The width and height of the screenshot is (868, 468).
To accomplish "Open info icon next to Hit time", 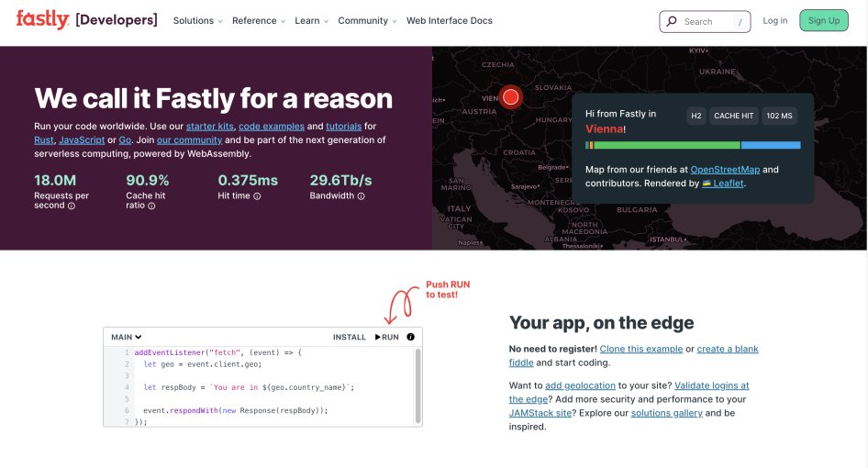I will 257,196.
